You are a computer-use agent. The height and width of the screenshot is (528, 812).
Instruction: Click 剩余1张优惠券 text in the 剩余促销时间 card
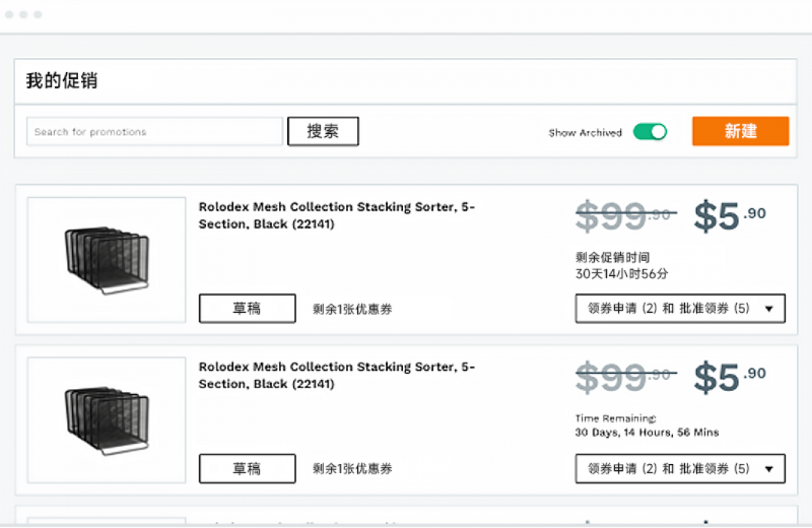[x=353, y=309]
